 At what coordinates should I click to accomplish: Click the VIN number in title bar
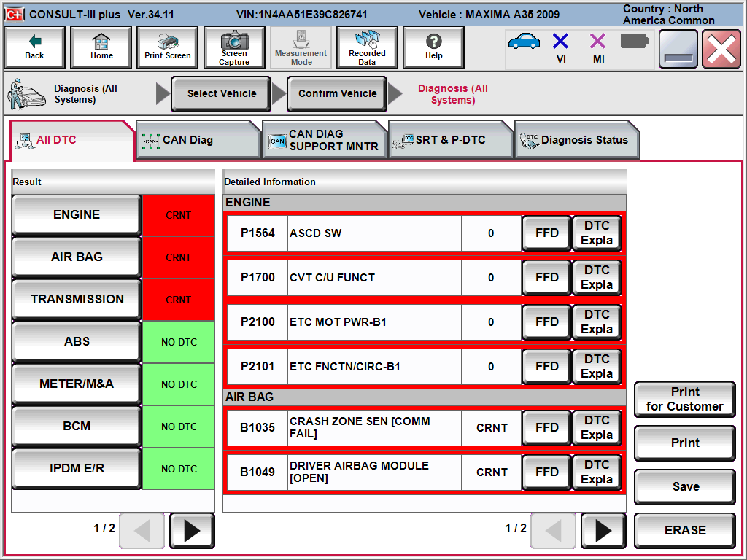(301, 15)
